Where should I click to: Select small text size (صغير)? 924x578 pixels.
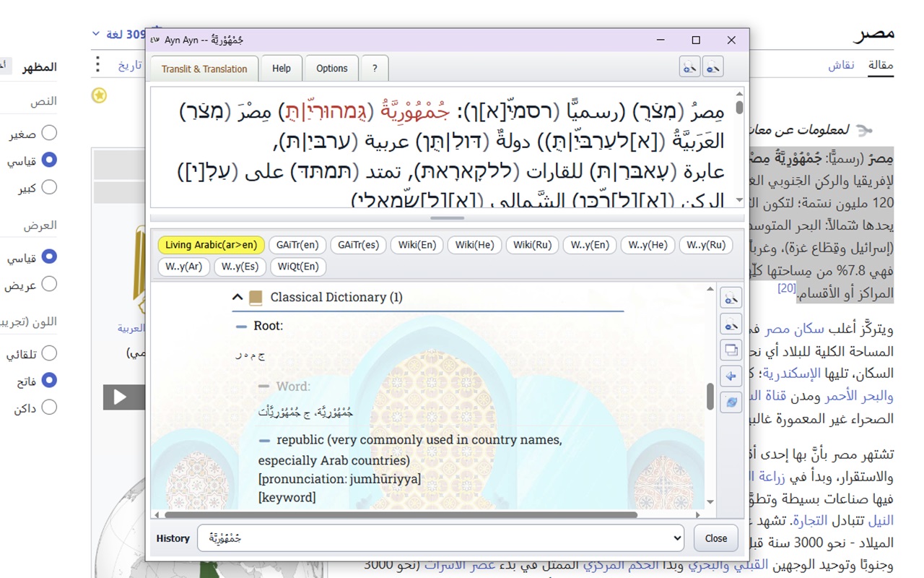point(49,133)
